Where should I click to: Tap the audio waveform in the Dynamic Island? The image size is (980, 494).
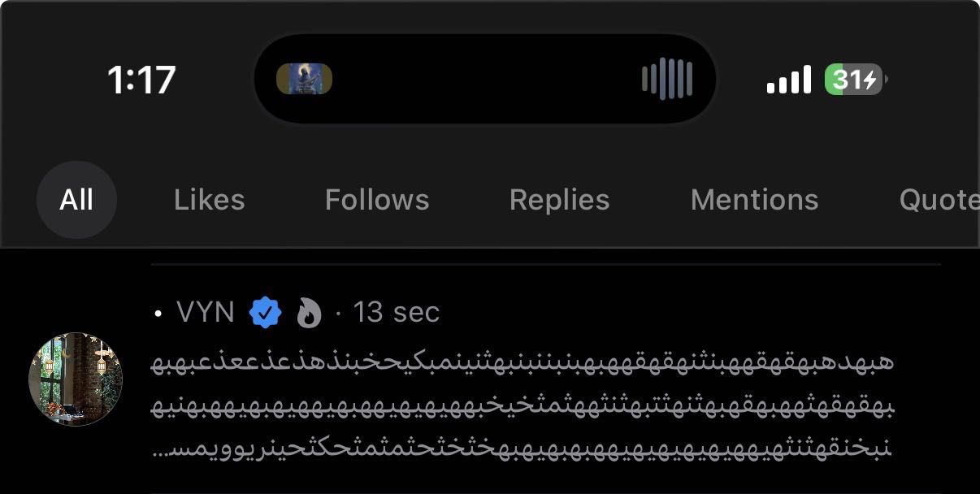pos(668,78)
